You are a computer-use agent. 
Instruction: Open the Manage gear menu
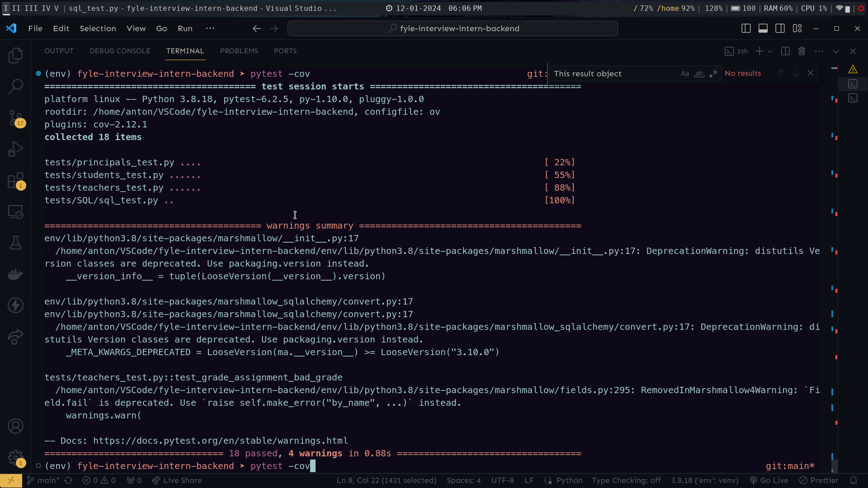coord(15,458)
